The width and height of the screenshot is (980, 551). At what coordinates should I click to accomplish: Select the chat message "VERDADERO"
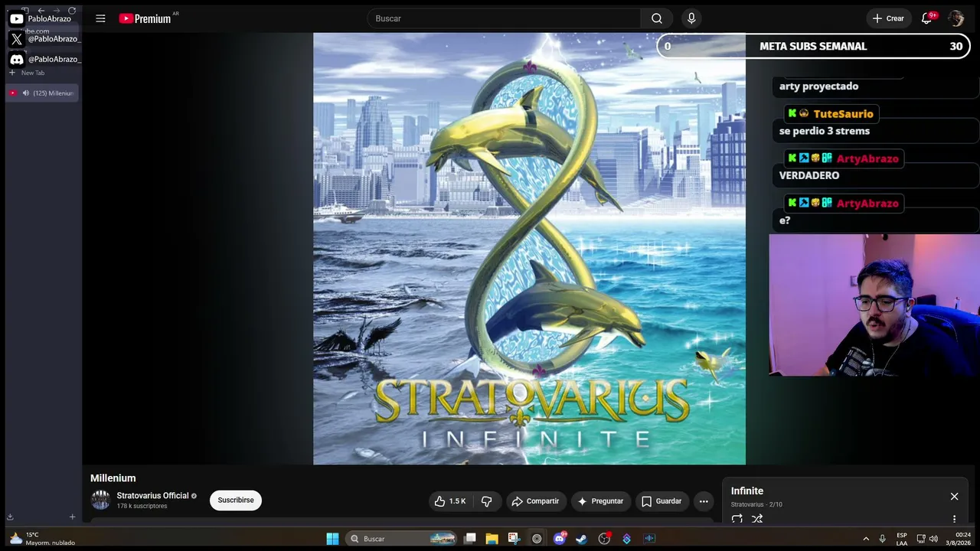point(809,175)
